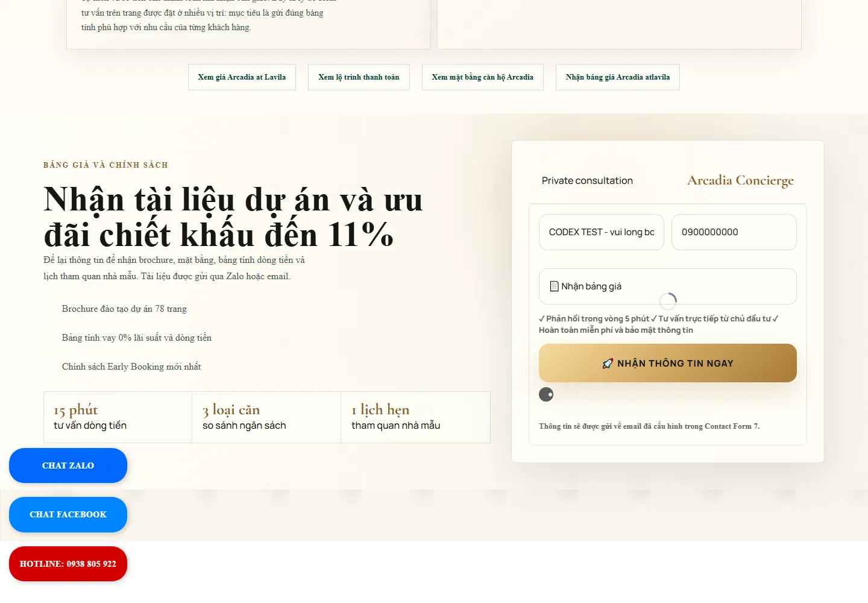Submit with NHẬN THÔNG TIN NGAY button
Screen dimensions: 868x603
[668, 363]
